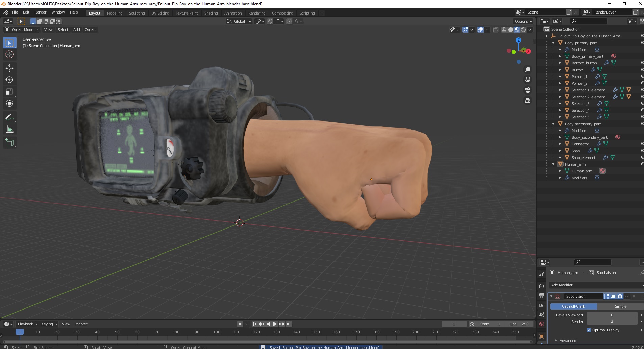This screenshot has height=349, width=644.
Task: Toggle Subdivision modifier render display
Action: tap(620, 296)
